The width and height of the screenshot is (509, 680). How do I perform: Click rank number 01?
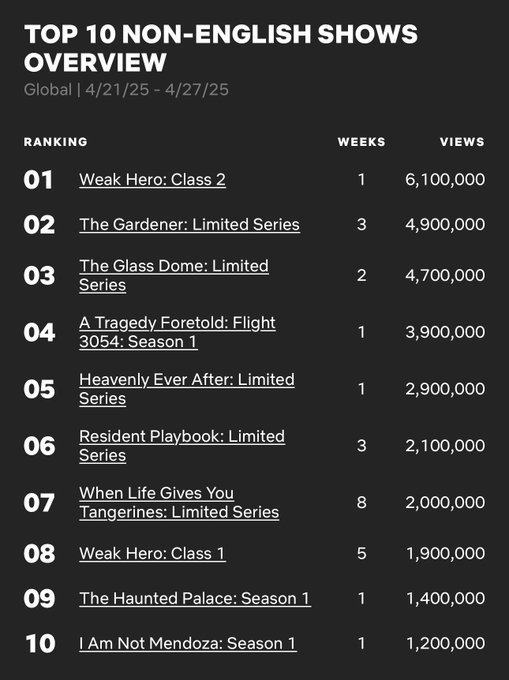click(x=39, y=180)
